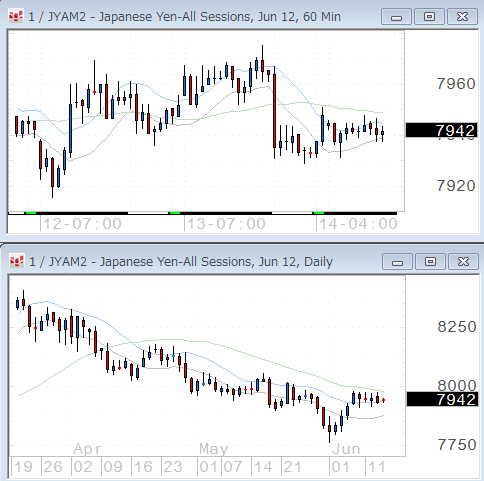Click the 7750 price label in Daily chart
The width and height of the screenshot is (484, 481).
point(456,445)
